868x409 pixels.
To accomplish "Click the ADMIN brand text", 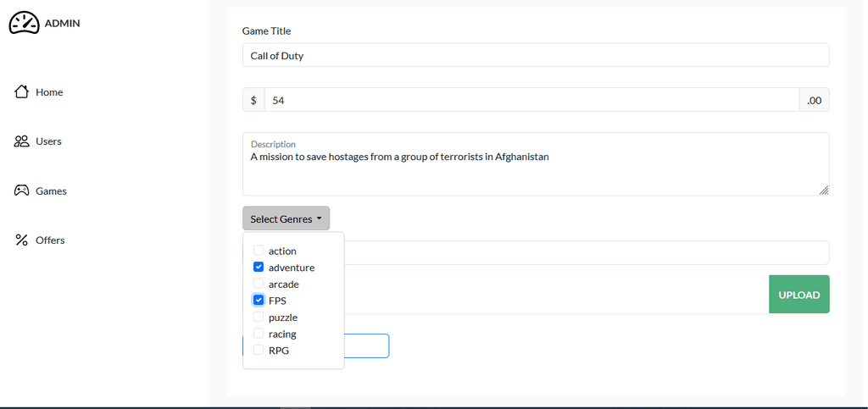I will click(x=62, y=23).
